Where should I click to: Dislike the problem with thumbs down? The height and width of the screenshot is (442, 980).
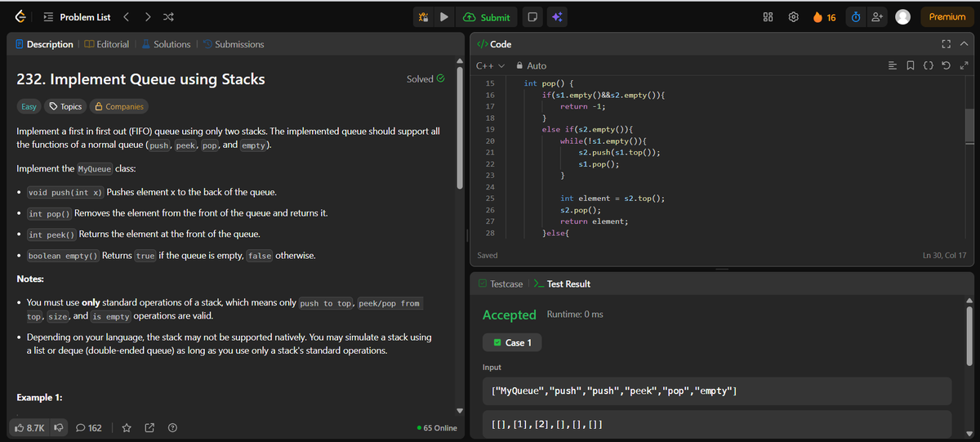click(x=58, y=427)
